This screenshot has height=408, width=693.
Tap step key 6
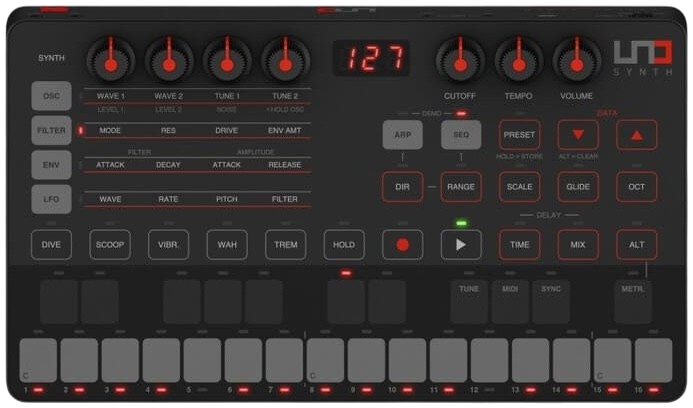244,360
